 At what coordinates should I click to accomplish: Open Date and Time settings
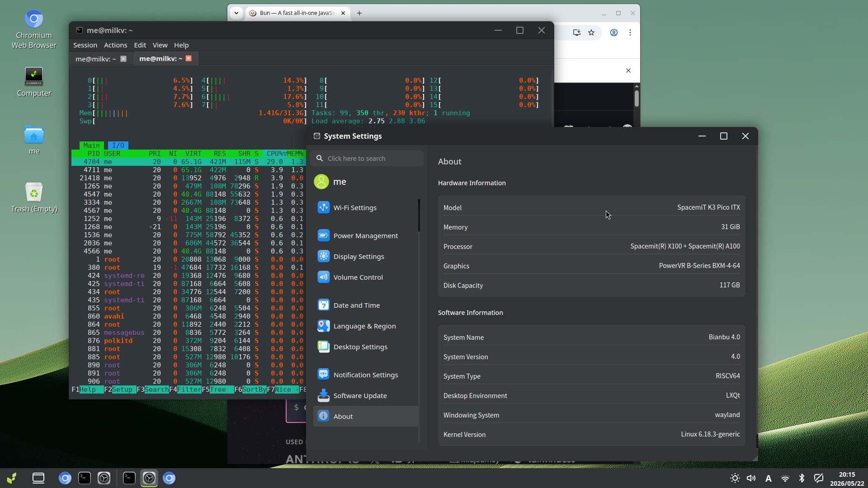click(x=366, y=305)
